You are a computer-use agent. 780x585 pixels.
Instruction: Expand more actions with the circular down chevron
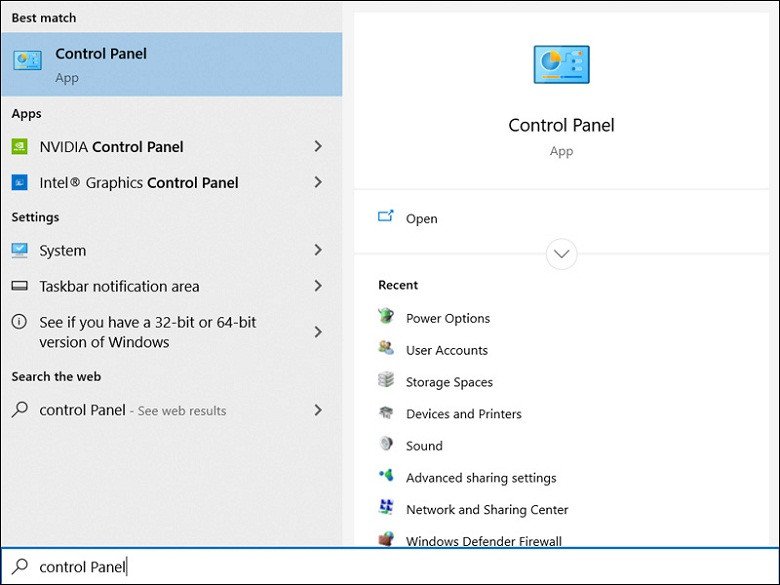point(561,254)
